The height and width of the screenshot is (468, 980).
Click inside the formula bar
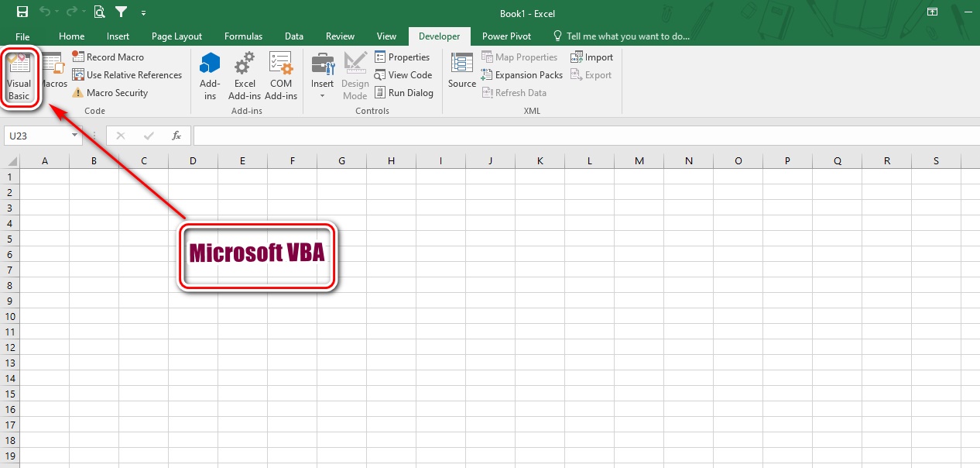tap(586, 136)
